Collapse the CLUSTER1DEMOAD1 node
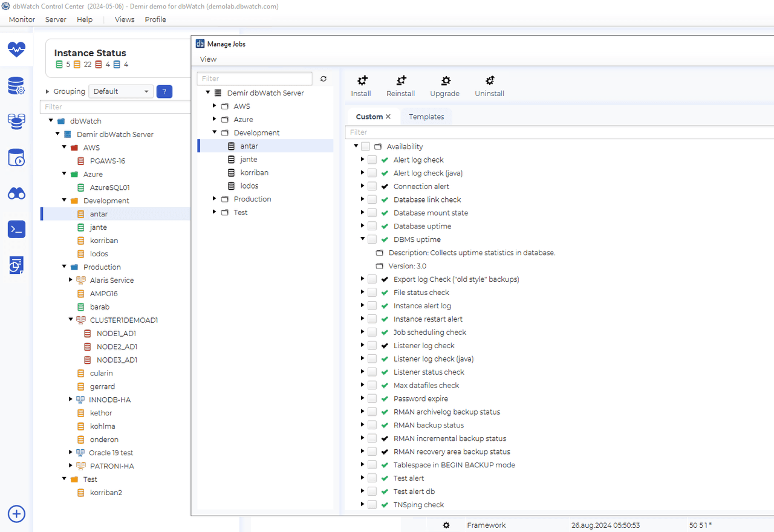 (71, 319)
